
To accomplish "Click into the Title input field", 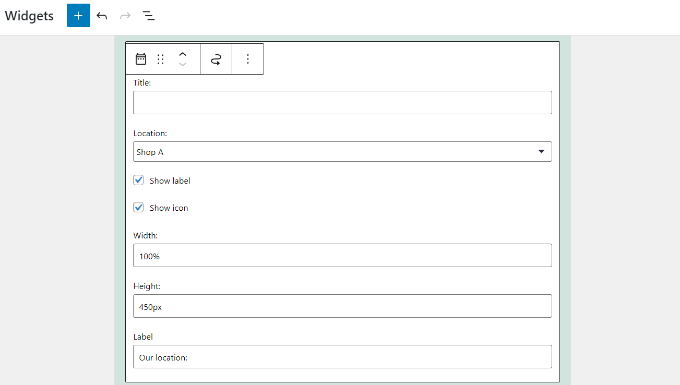I will [342, 102].
